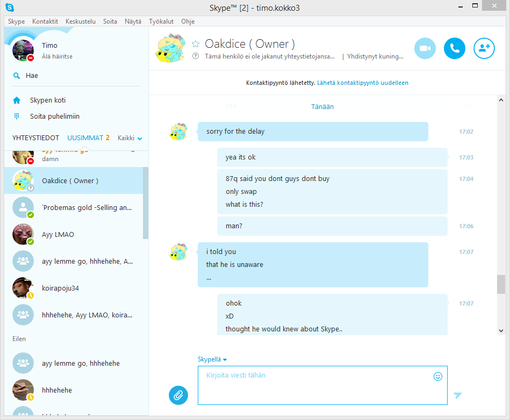Open the Skype menu
This screenshot has width=510, height=420.
[x=16, y=21]
